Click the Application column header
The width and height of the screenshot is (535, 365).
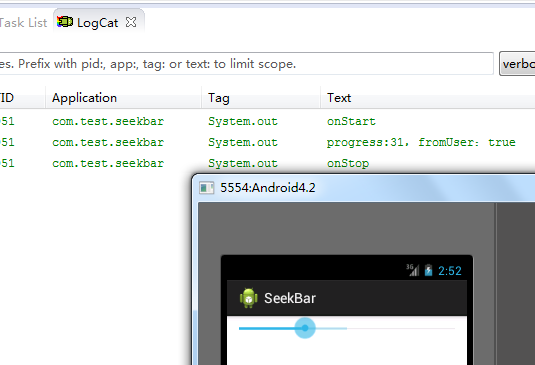click(84, 98)
